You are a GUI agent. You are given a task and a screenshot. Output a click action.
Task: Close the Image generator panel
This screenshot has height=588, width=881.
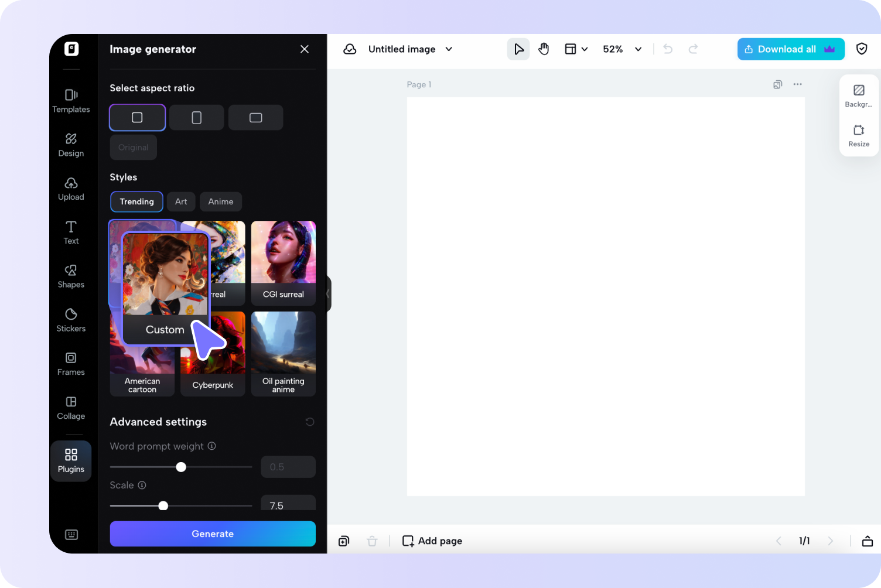[305, 49]
